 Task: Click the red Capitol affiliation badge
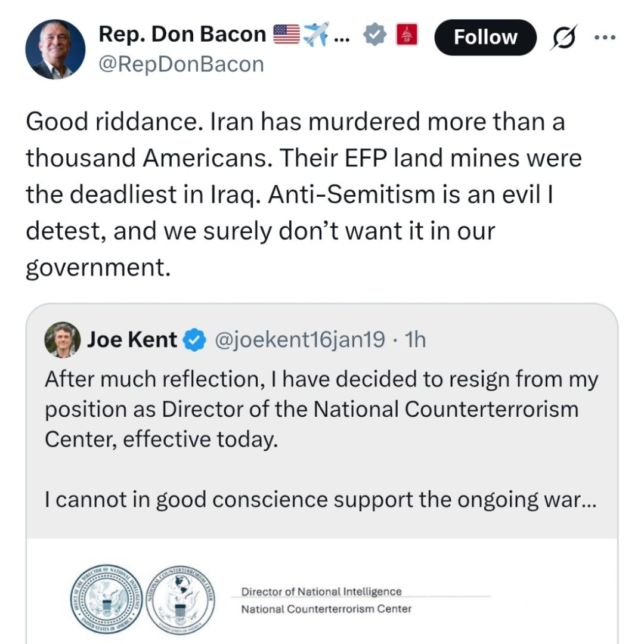[x=407, y=36]
